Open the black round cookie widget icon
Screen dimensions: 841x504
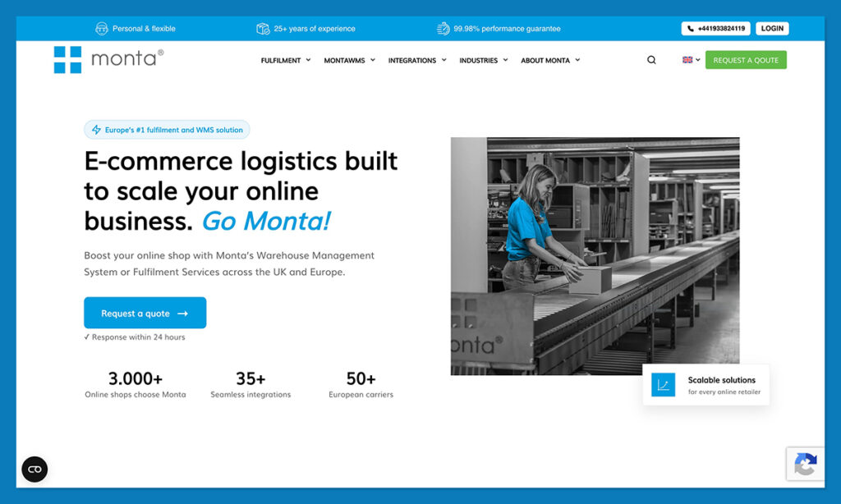tap(34, 470)
